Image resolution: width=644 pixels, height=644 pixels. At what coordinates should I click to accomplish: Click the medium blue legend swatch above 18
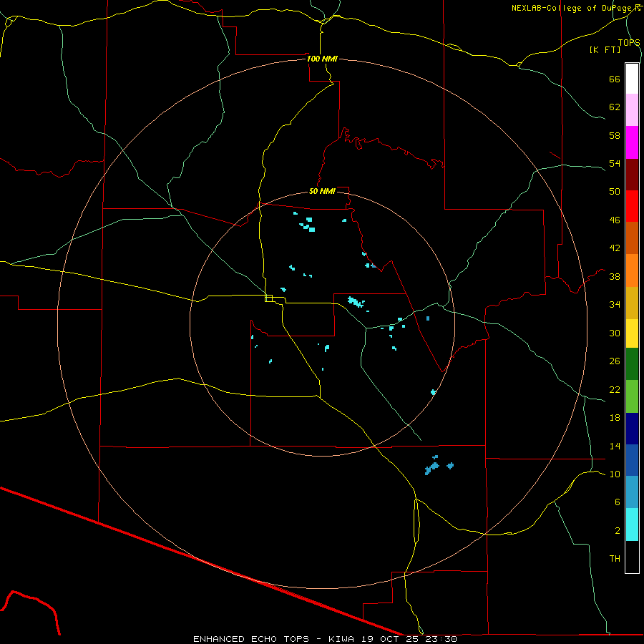pyautogui.click(x=632, y=460)
